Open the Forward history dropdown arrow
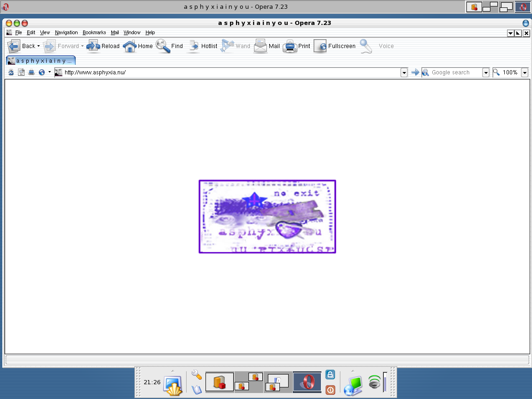 tap(82, 46)
